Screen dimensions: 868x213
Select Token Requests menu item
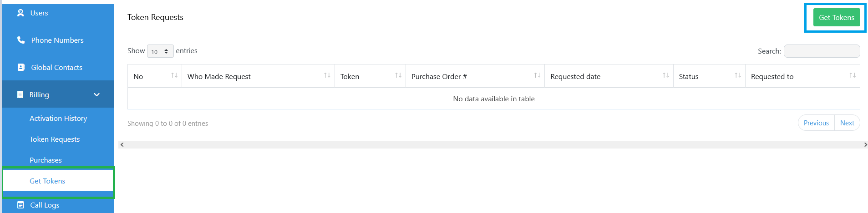(55, 139)
